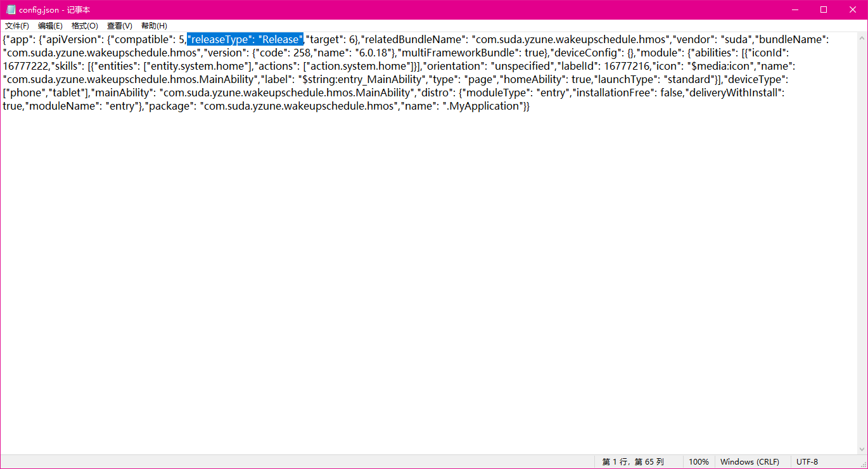
Task: Minimize the Notepad window
Action: pos(795,10)
